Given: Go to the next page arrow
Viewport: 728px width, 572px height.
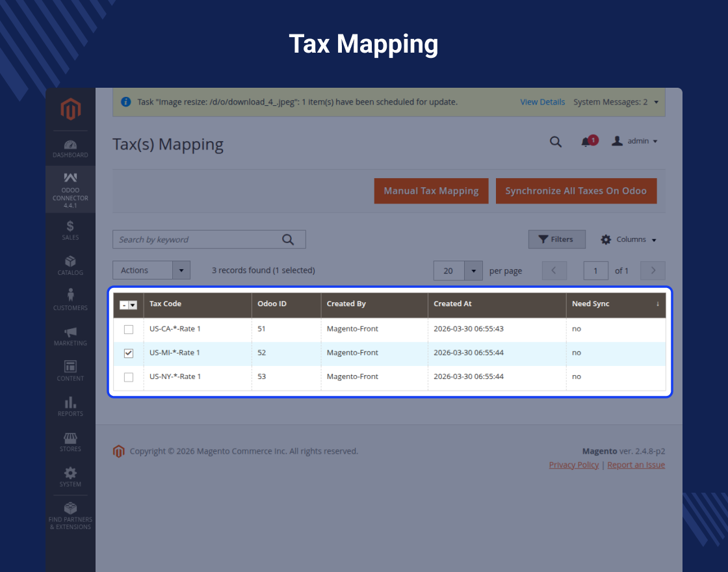Looking at the screenshot, I should pos(653,270).
